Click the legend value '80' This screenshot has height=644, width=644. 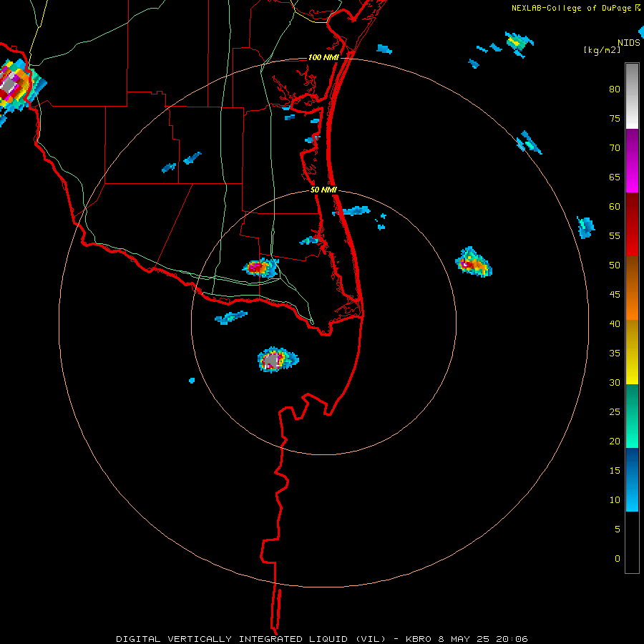click(615, 89)
